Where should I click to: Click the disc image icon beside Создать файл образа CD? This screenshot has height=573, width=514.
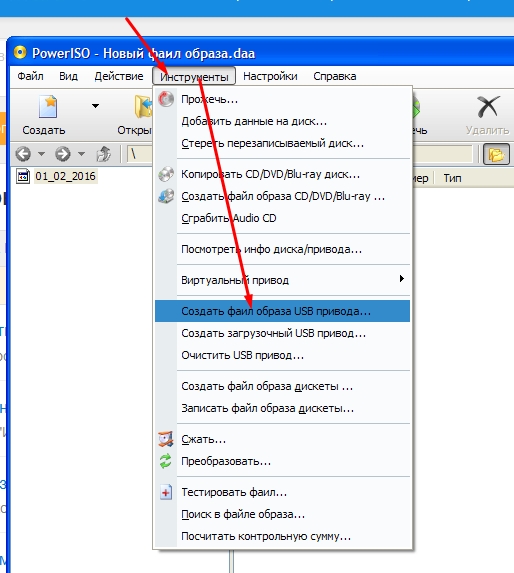click(x=166, y=196)
